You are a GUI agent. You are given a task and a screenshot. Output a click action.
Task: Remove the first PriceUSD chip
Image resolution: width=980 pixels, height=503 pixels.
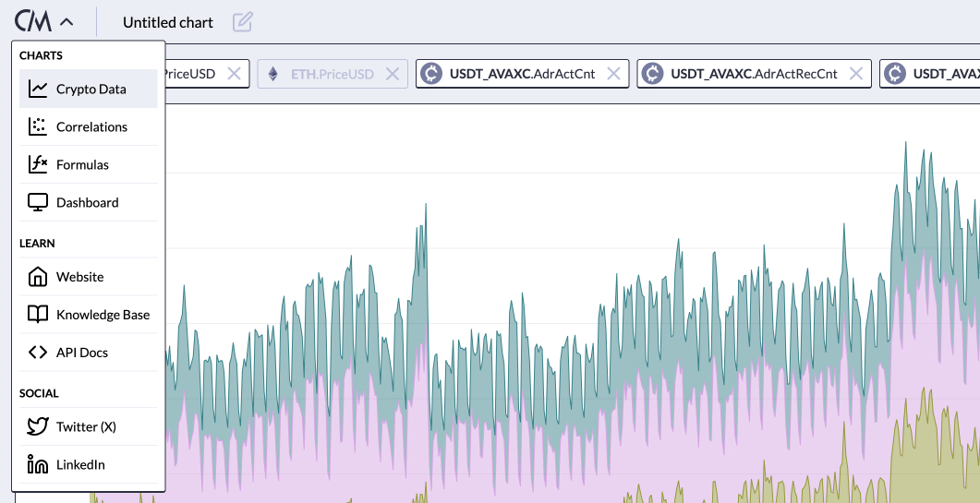[x=234, y=74]
